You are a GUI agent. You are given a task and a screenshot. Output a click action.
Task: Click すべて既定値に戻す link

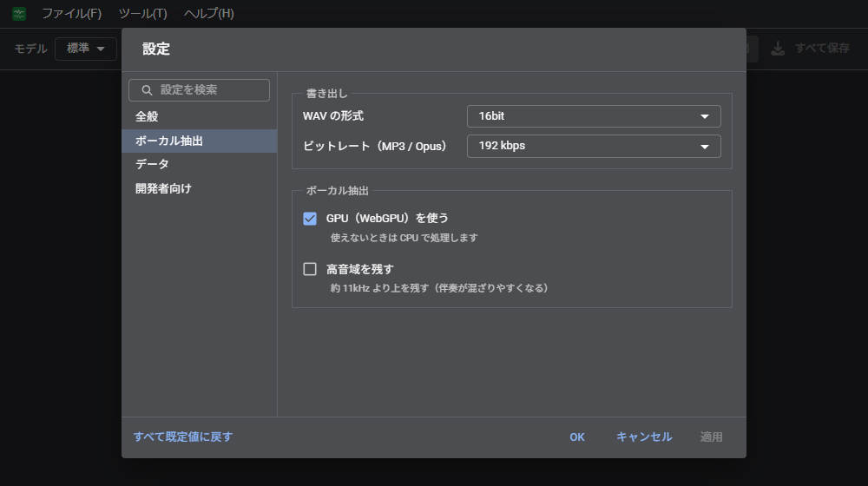pyautogui.click(x=183, y=437)
